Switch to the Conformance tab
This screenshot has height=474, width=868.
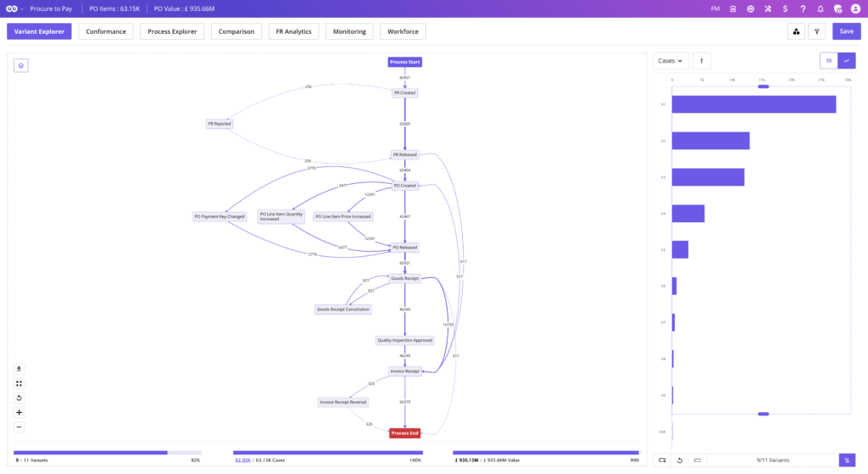tap(105, 31)
